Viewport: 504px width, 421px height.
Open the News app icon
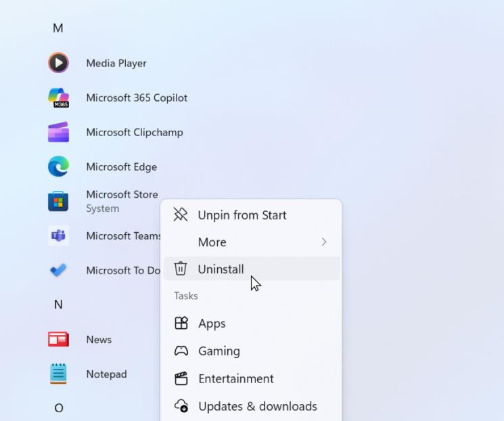(58, 339)
